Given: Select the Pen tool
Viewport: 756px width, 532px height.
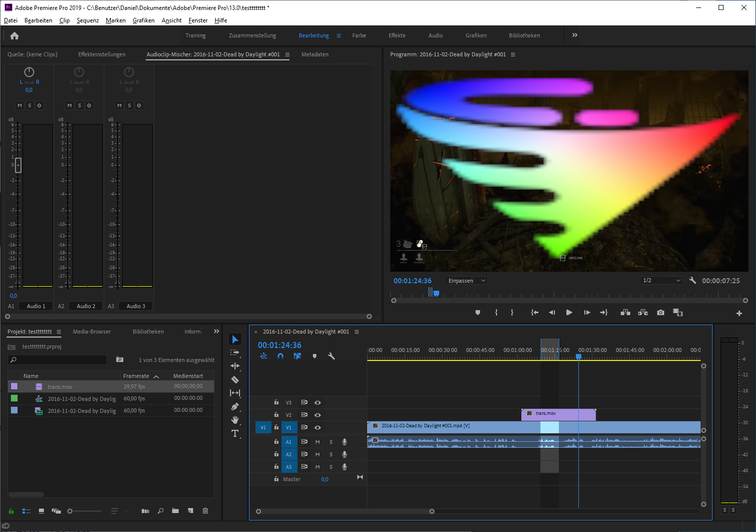Looking at the screenshot, I should point(235,407).
